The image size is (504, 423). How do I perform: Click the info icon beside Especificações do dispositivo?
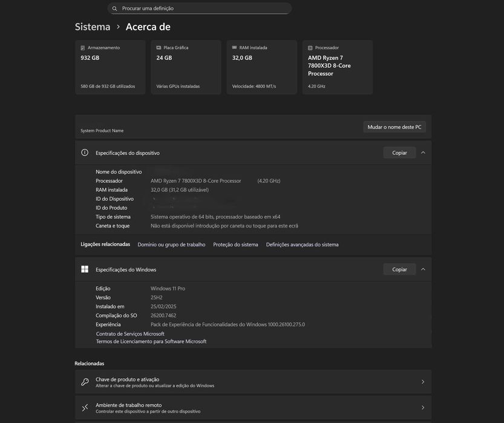(x=85, y=152)
